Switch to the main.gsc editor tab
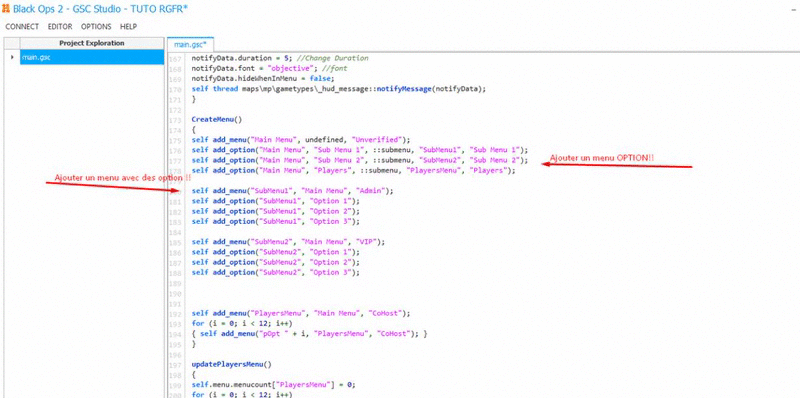Screen dimensions: 800x398 [x=190, y=44]
